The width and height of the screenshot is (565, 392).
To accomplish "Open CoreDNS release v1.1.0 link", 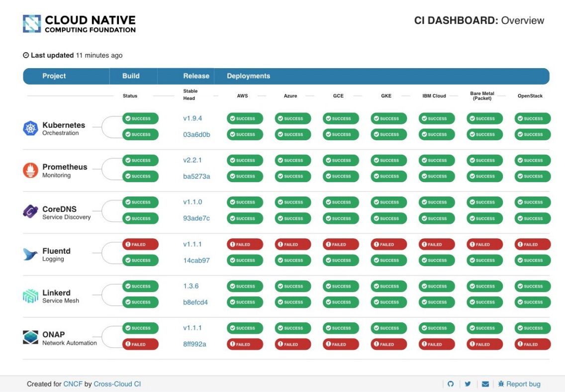I will 192,202.
